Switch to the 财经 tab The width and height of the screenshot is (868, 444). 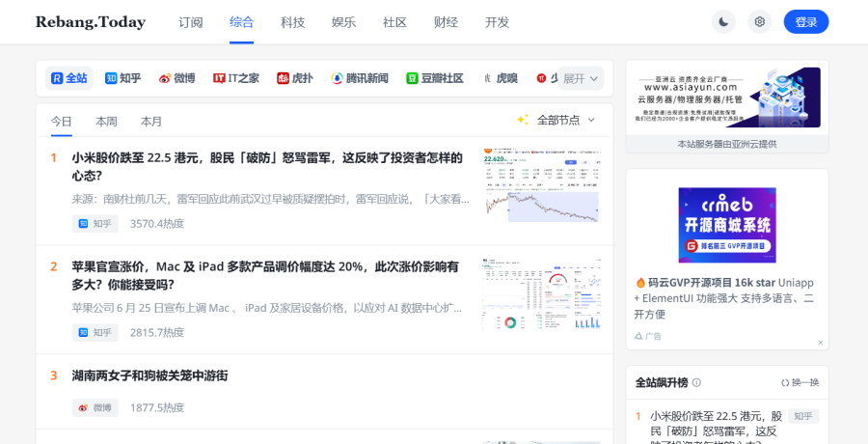447,22
